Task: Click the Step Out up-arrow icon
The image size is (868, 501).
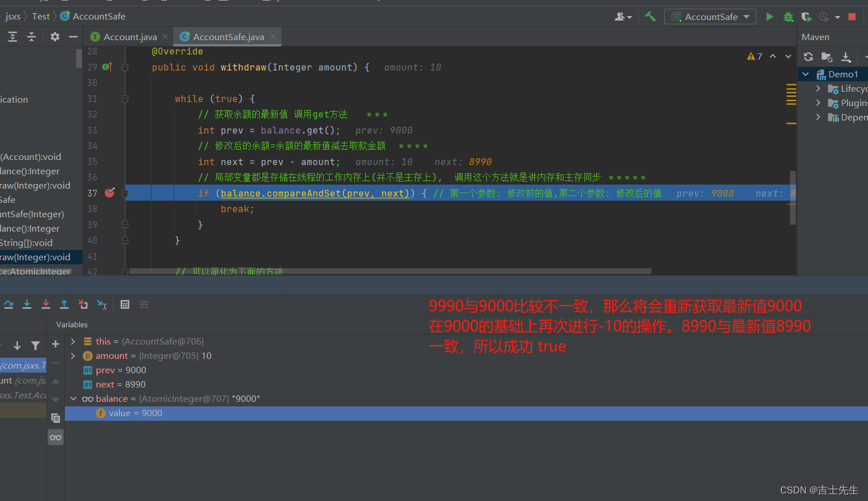Action: coord(64,304)
